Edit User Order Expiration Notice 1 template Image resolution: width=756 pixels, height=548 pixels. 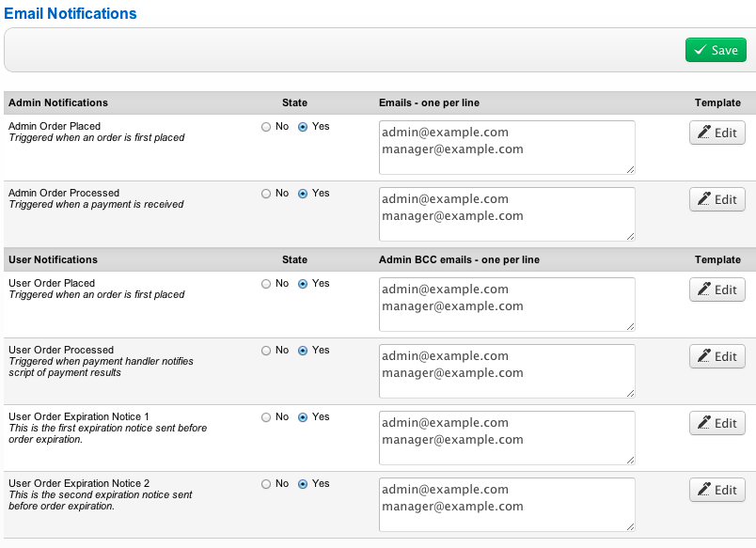717,423
